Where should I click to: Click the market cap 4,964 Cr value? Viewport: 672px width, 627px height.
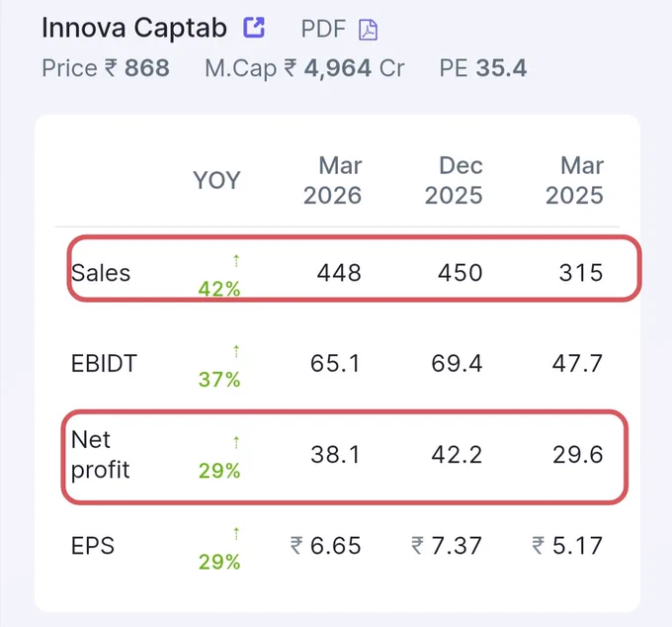coord(354,68)
